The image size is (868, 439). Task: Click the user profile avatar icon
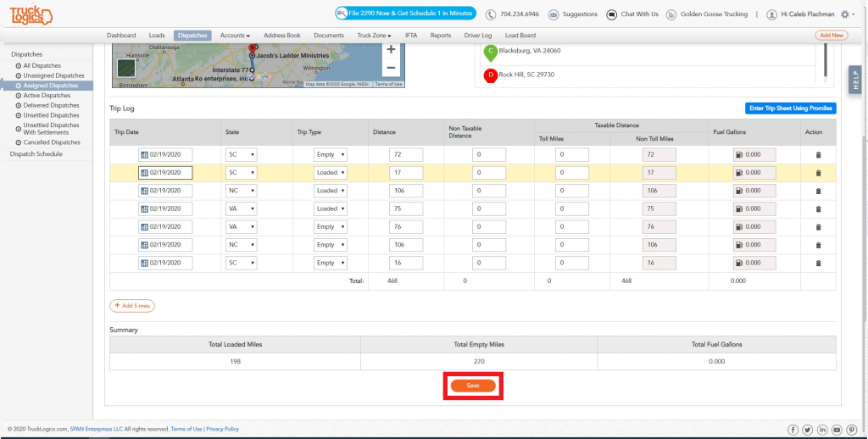click(x=771, y=15)
